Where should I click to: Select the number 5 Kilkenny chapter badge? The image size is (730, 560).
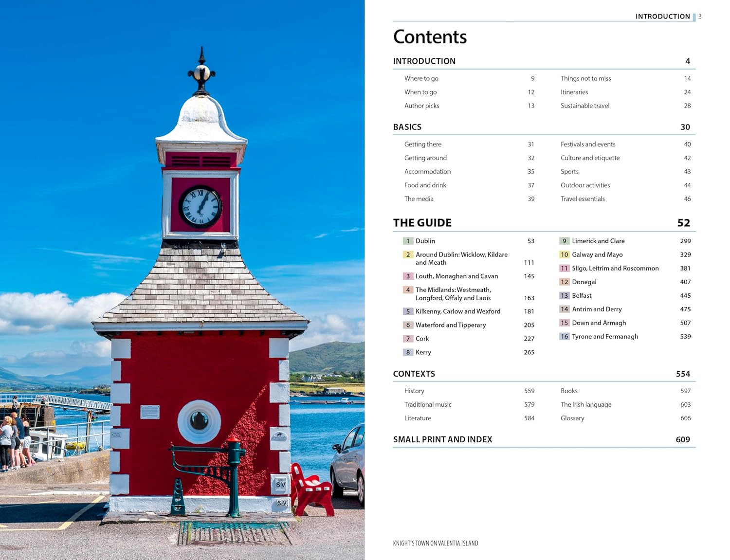coord(408,311)
